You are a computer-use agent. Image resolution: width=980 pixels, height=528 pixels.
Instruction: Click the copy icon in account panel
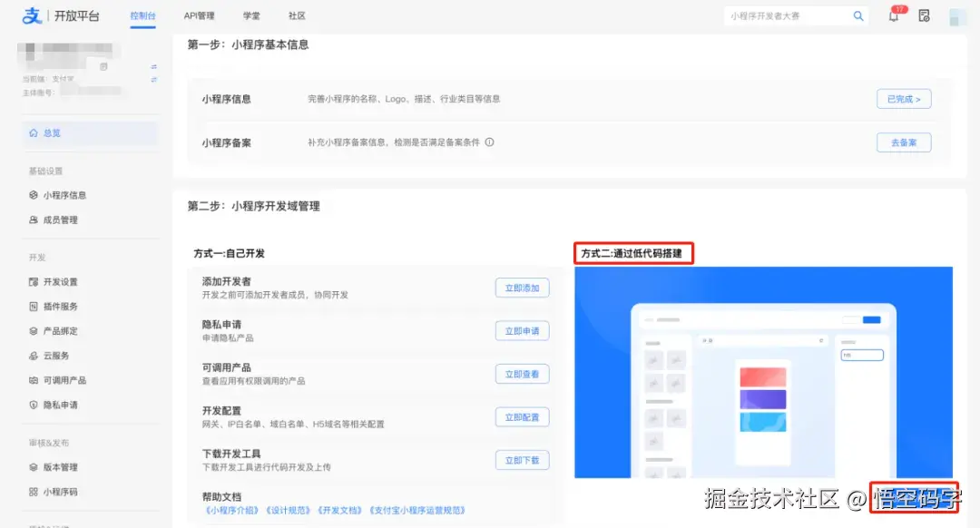(103, 66)
